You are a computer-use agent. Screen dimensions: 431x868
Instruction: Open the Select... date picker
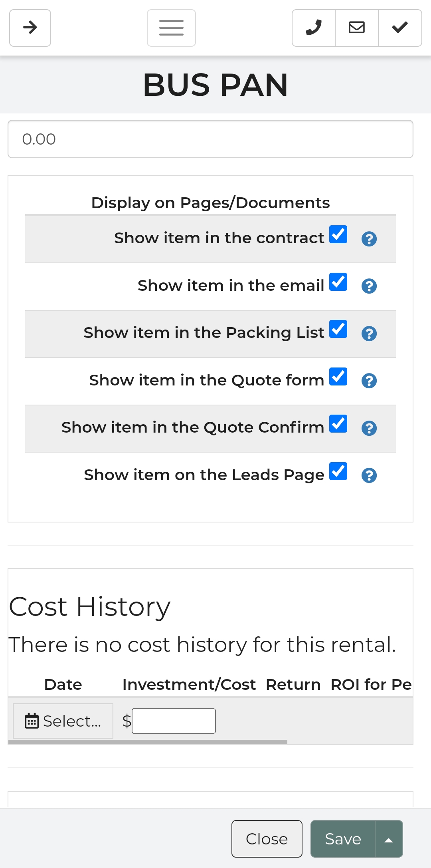63,721
